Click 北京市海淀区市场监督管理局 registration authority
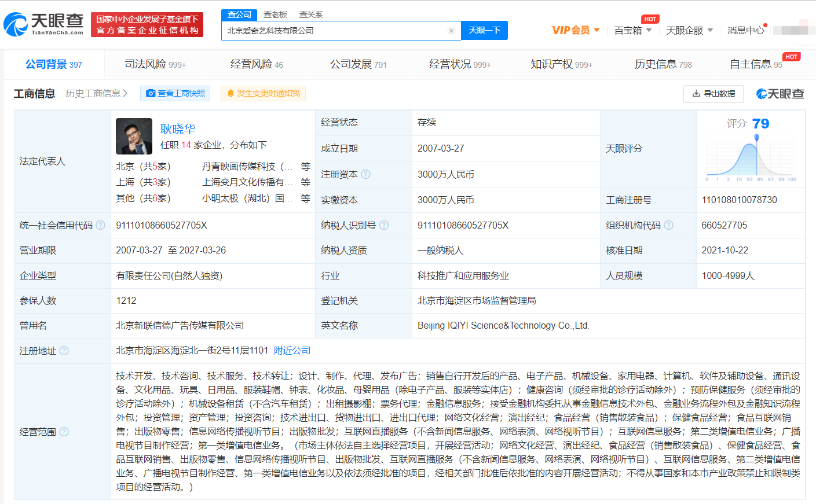Screen dimensions: 816x504 coord(477,301)
